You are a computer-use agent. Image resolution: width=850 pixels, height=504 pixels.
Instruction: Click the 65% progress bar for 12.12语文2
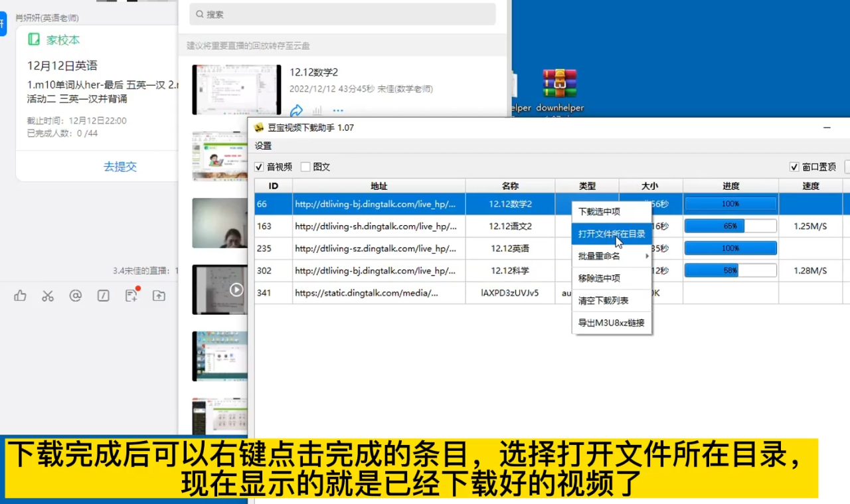(730, 226)
